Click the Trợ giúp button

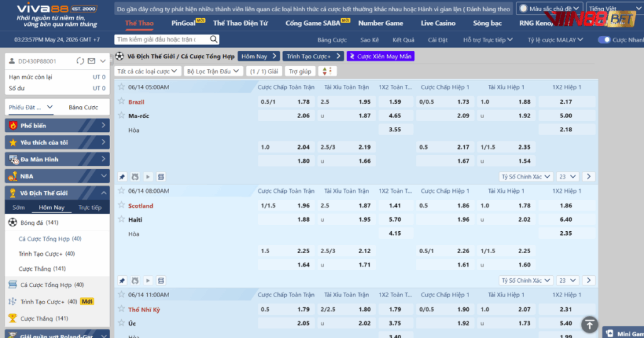(x=300, y=72)
